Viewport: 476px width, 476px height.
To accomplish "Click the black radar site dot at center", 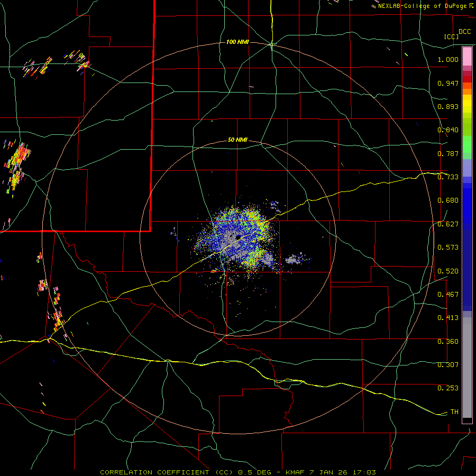I will click(x=238, y=237).
